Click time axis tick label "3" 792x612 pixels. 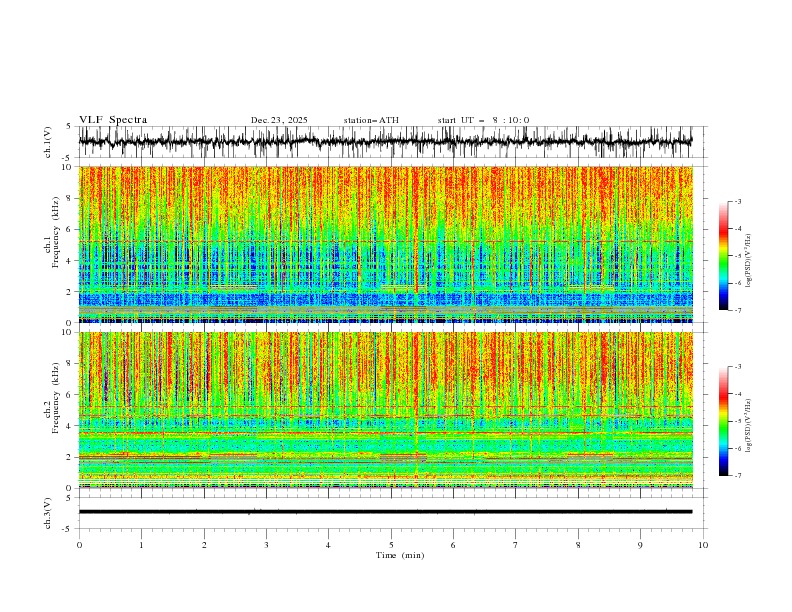[266, 545]
